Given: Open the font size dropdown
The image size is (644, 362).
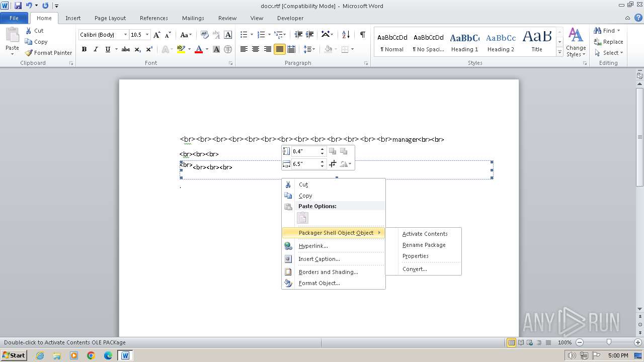Looking at the screenshot, I should [147, 35].
